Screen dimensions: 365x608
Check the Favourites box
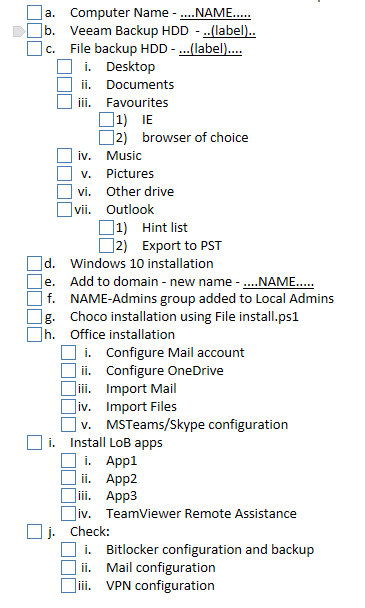[x=64, y=102]
